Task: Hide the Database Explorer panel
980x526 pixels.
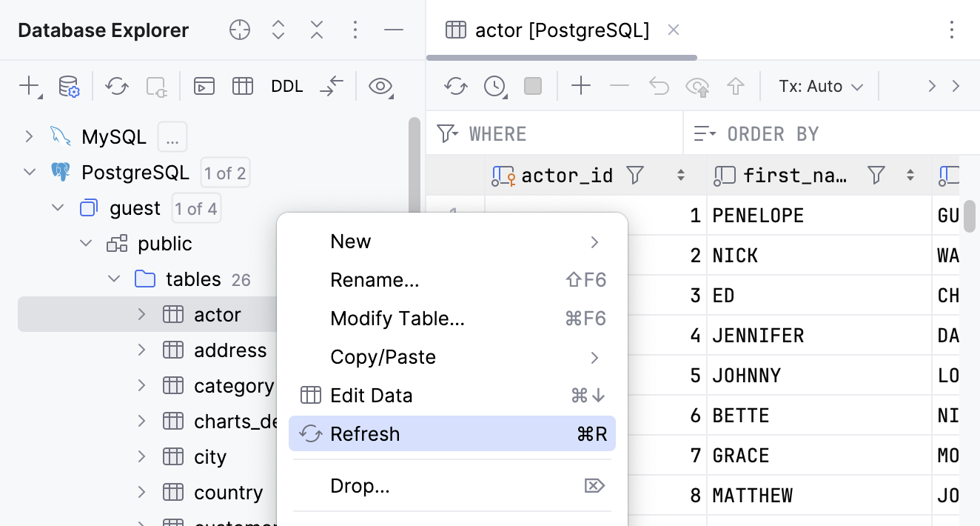Action: click(394, 30)
